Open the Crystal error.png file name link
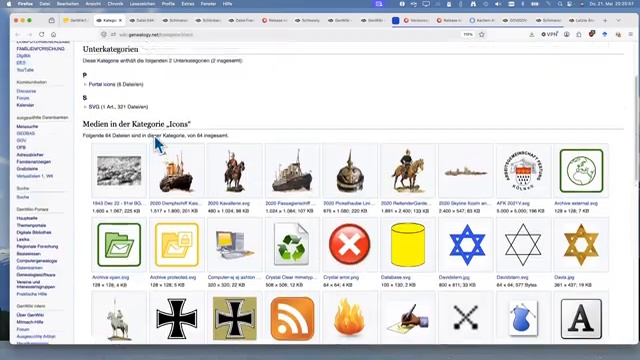The image size is (640, 360). (x=341, y=277)
